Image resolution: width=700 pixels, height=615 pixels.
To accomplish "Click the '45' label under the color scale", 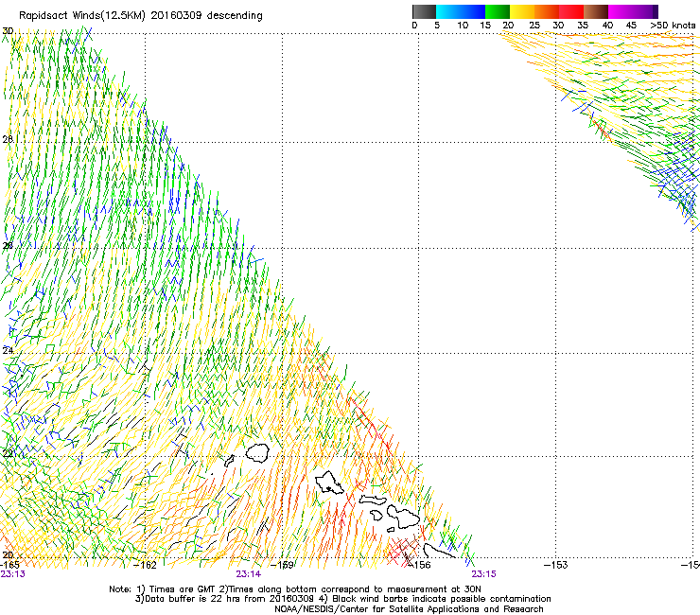I will click(x=631, y=26).
